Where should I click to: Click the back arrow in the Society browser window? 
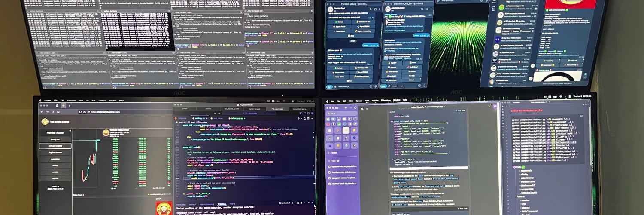[x=42, y=112]
